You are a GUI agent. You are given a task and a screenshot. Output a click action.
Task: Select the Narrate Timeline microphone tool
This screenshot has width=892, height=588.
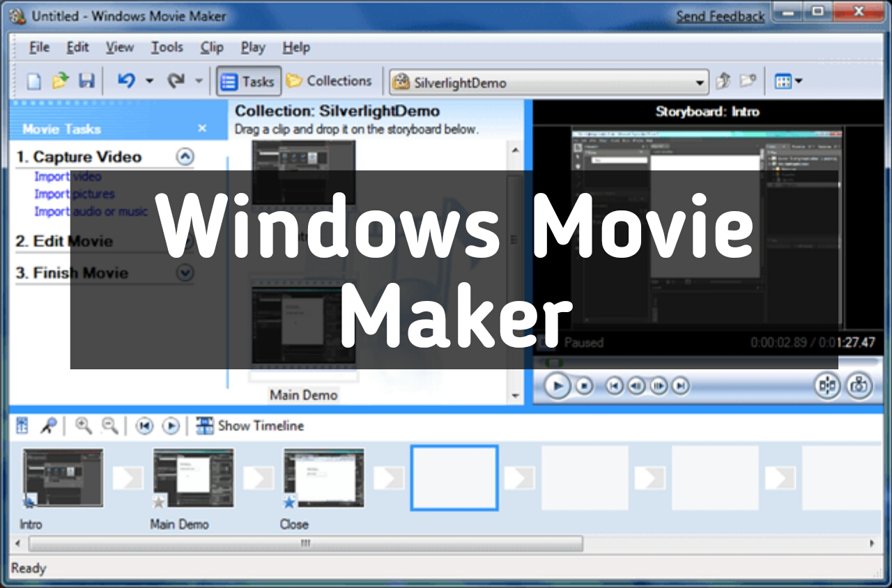48,426
